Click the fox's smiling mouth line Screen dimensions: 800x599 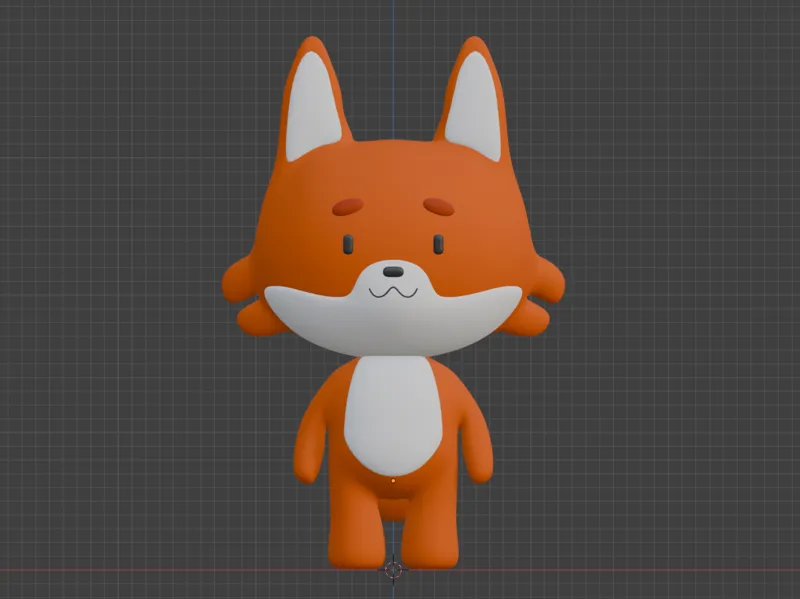coord(393,292)
